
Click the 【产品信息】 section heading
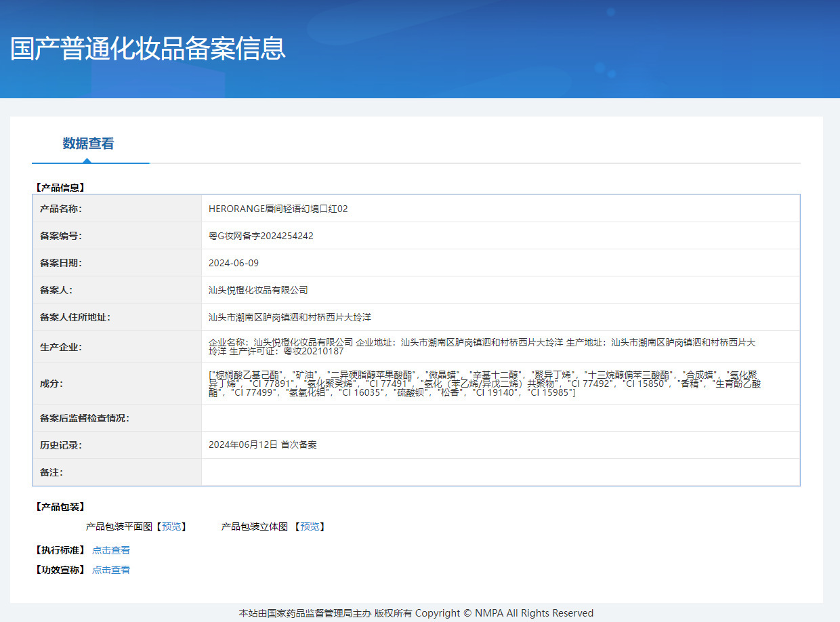[59, 188]
